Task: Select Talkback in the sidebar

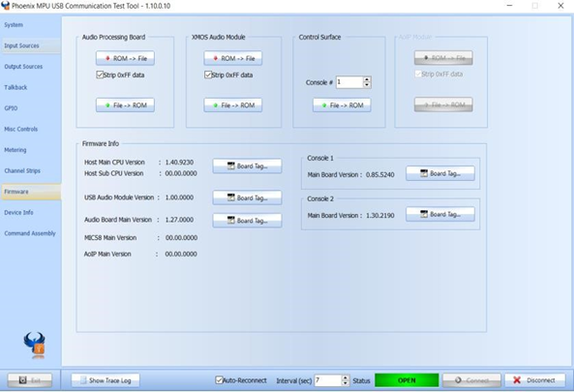Action: [15, 87]
